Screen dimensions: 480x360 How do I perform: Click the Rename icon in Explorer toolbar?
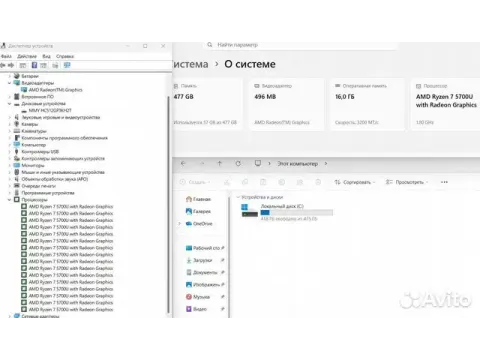pos(281,182)
